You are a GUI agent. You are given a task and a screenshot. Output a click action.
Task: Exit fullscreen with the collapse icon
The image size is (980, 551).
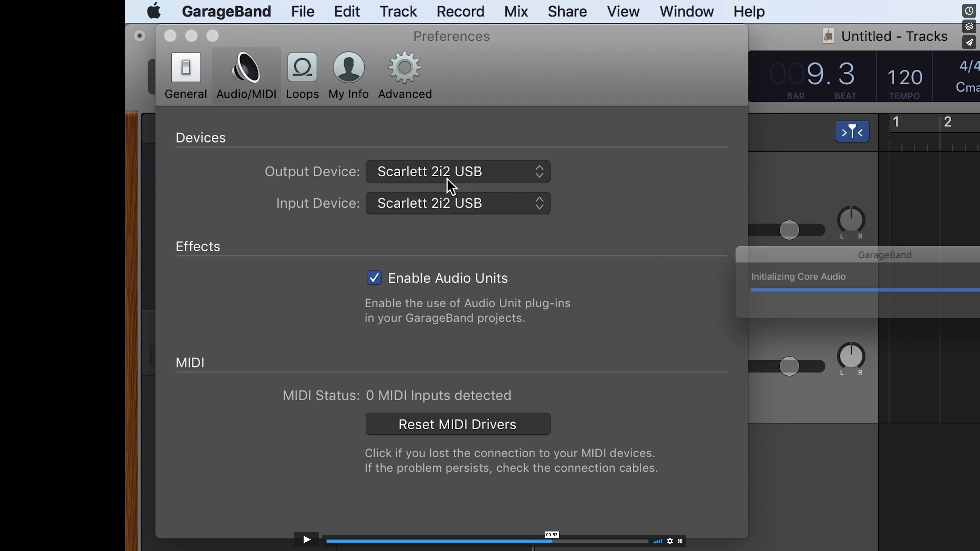[x=680, y=541]
